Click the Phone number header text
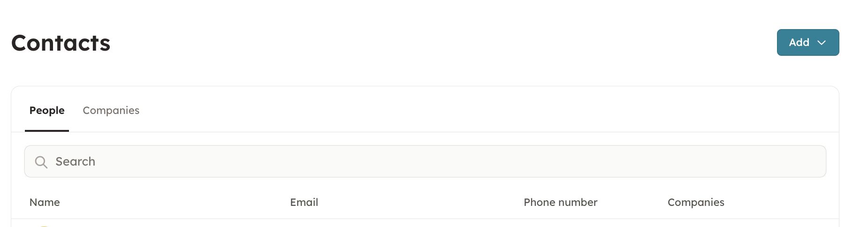868x227 pixels. point(560,203)
